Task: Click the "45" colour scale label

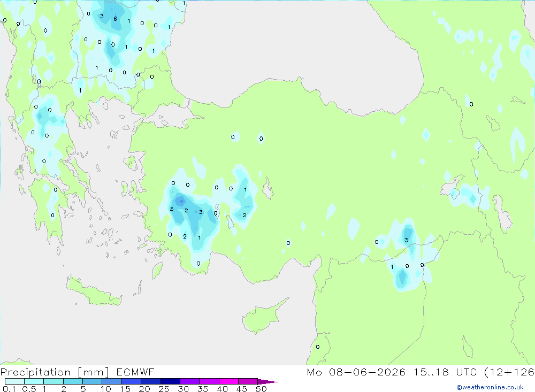Action: pos(242,389)
